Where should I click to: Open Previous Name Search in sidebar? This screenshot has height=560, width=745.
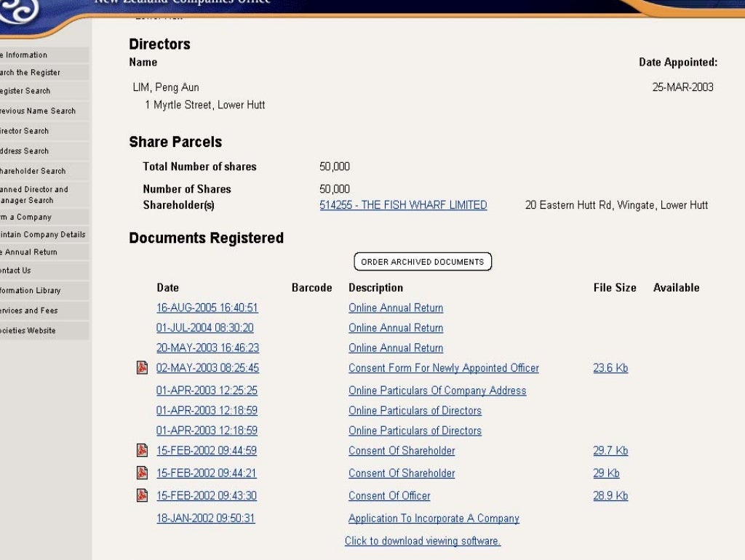(44, 111)
